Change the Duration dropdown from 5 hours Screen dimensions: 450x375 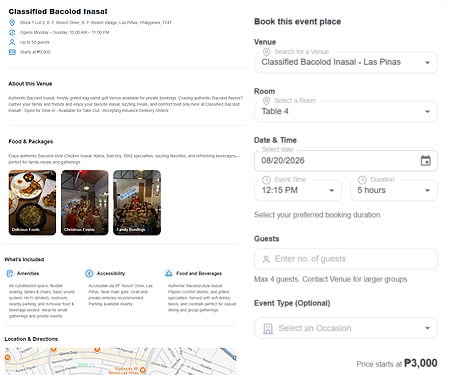(394, 190)
